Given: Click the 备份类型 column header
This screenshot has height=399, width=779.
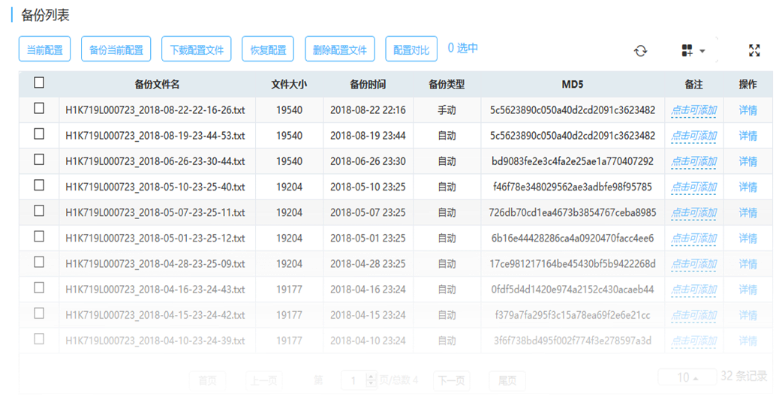Looking at the screenshot, I should click(447, 84).
